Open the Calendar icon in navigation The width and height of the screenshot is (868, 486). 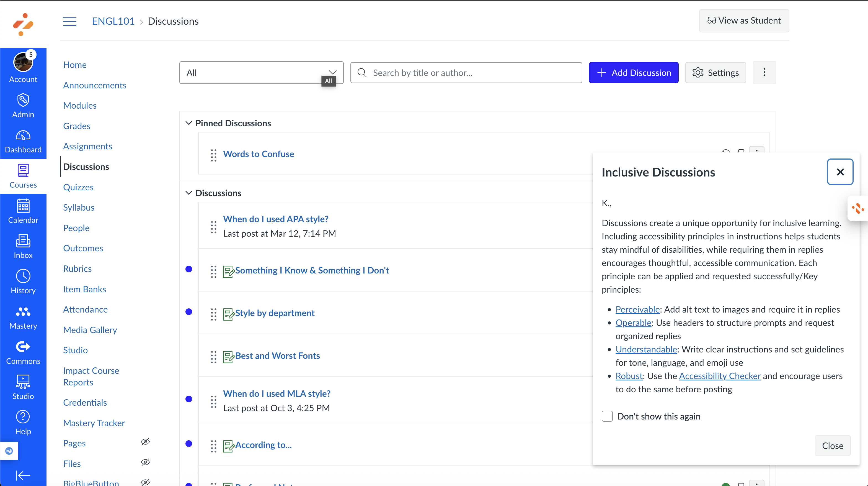pyautogui.click(x=23, y=206)
